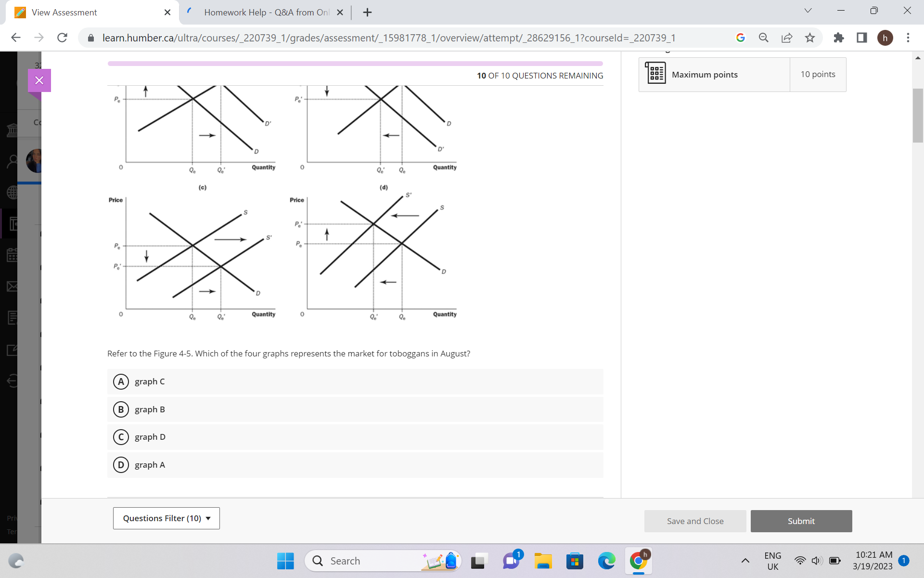Open the calendar icon in the sidebar
The width and height of the screenshot is (924, 578).
click(x=13, y=255)
